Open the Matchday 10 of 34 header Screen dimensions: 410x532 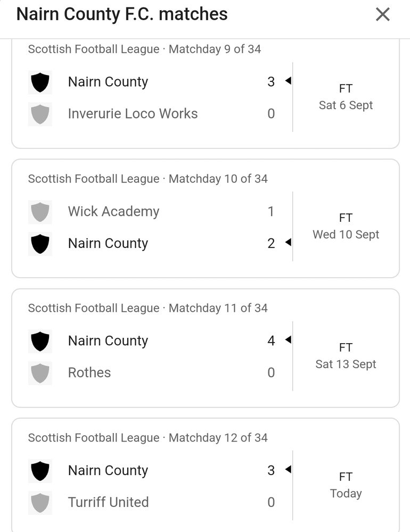pyautogui.click(x=147, y=179)
